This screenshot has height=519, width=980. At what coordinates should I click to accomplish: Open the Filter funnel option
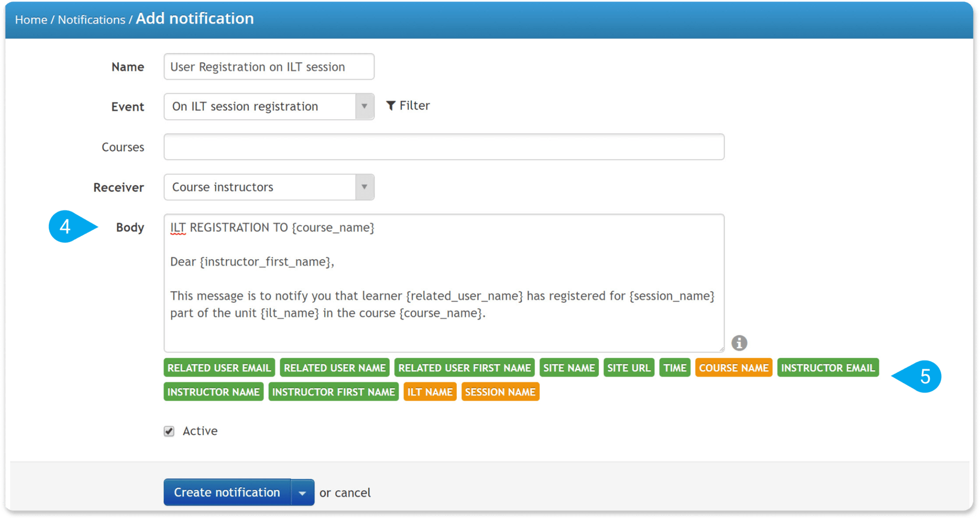pyautogui.click(x=408, y=106)
